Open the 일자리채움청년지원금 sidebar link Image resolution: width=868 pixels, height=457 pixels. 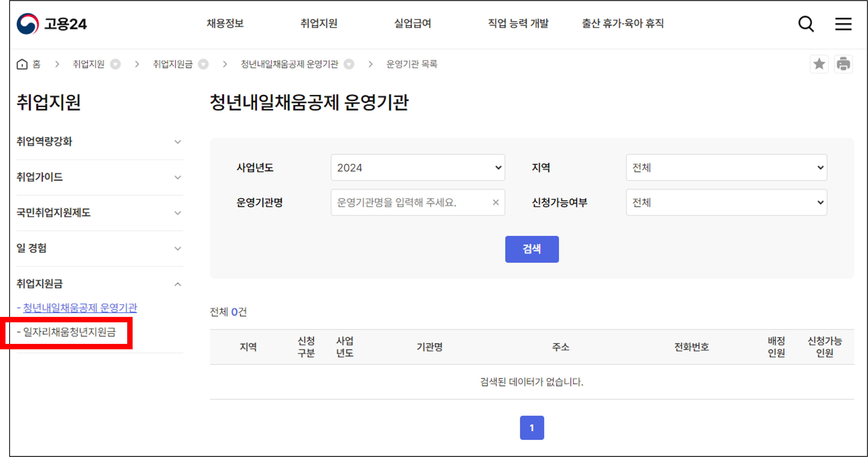[69, 332]
